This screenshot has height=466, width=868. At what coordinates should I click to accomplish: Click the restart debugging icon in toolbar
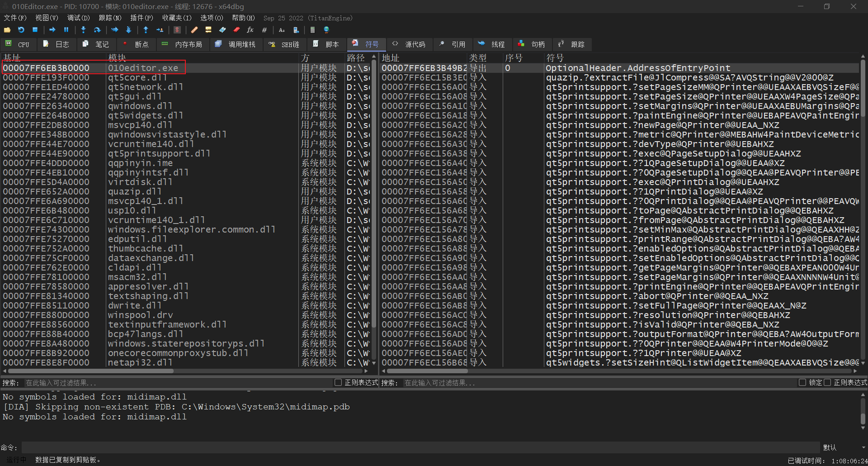click(21, 30)
